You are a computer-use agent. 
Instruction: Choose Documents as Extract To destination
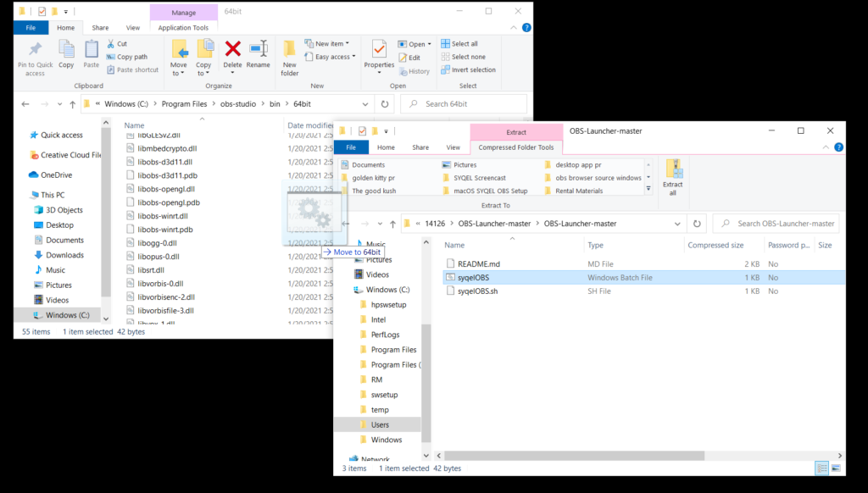pyautogui.click(x=363, y=165)
